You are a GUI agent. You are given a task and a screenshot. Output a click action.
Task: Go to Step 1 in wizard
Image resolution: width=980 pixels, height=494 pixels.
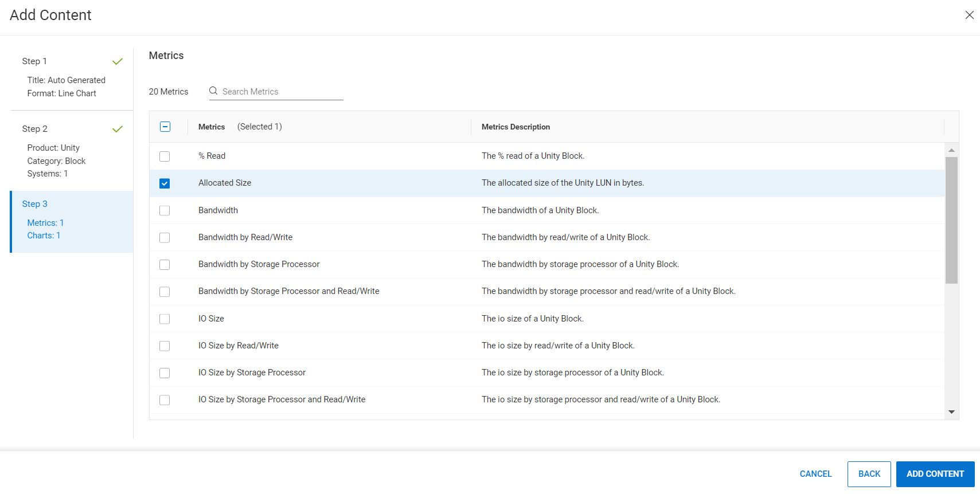(x=35, y=61)
